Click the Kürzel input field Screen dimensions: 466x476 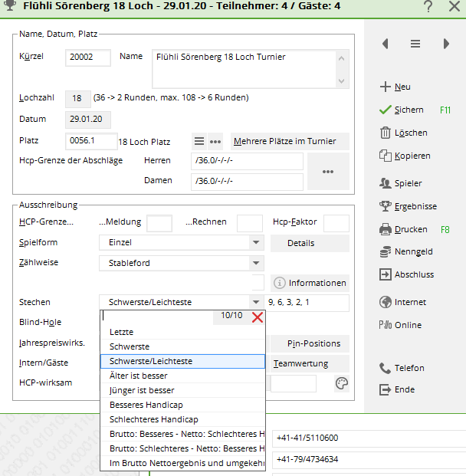coord(88,57)
